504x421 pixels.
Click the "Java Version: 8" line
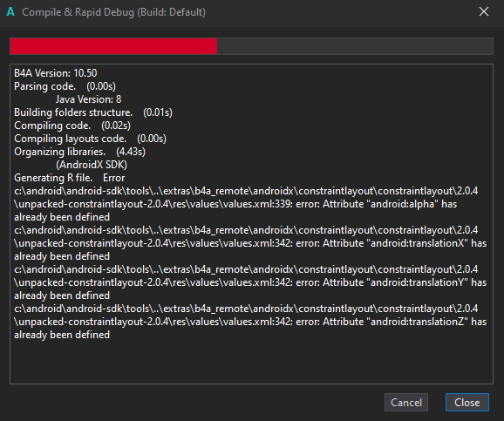click(x=88, y=99)
